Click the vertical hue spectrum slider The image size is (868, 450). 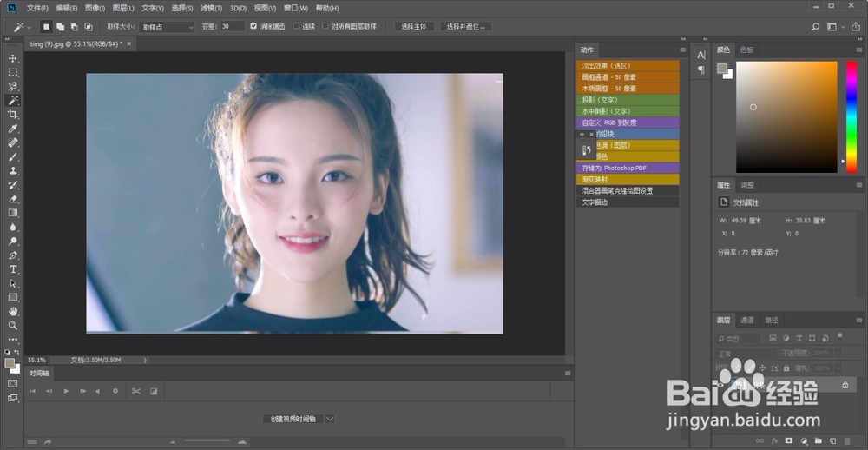(851, 117)
